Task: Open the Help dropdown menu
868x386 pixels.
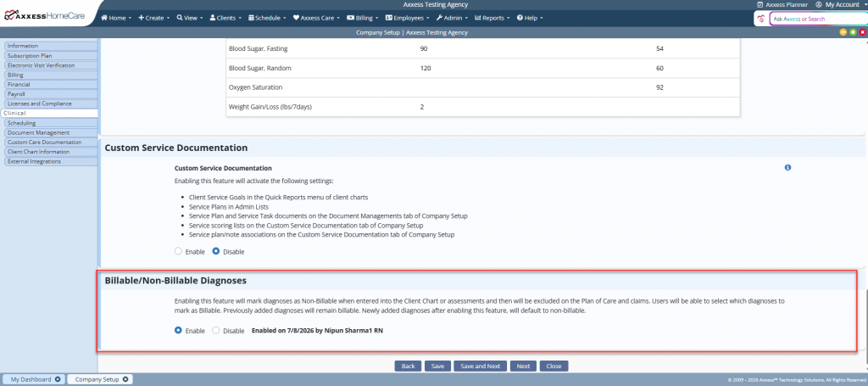Action: pyautogui.click(x=530, y=18)
